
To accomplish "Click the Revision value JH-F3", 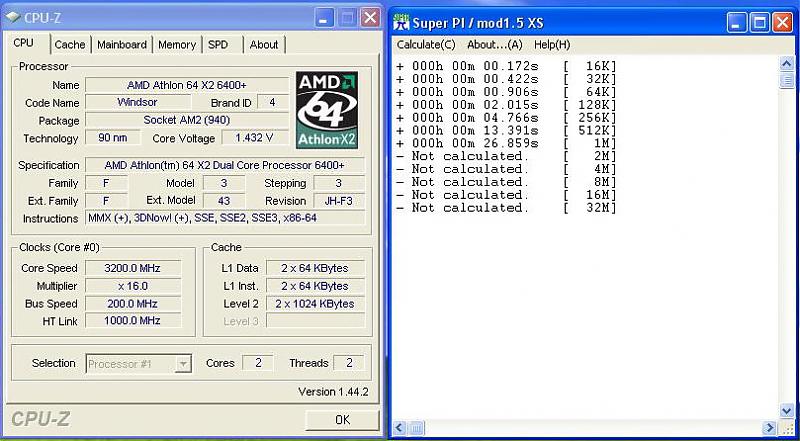I will pyautogui.click(x=339, y=201).
